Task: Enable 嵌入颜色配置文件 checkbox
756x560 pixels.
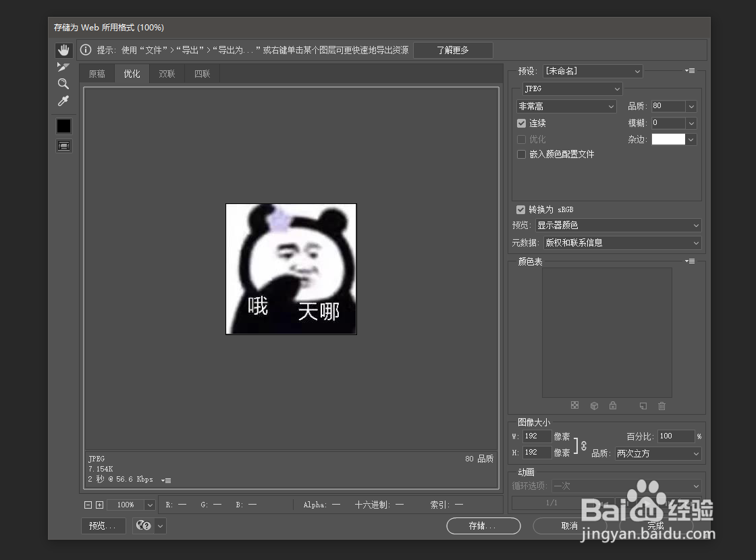Action: click(521, 154)
